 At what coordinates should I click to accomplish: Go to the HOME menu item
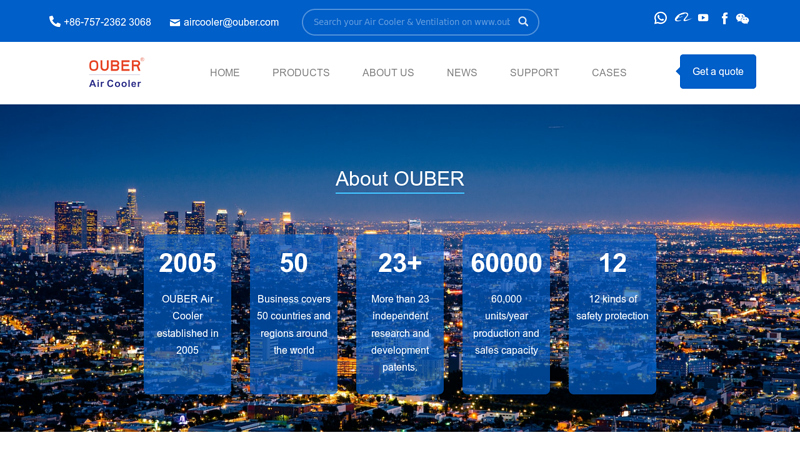224,72
